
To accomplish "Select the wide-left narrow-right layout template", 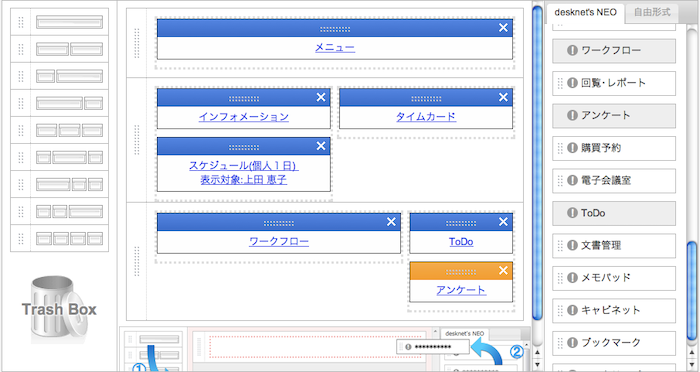I will click(69, 103).
